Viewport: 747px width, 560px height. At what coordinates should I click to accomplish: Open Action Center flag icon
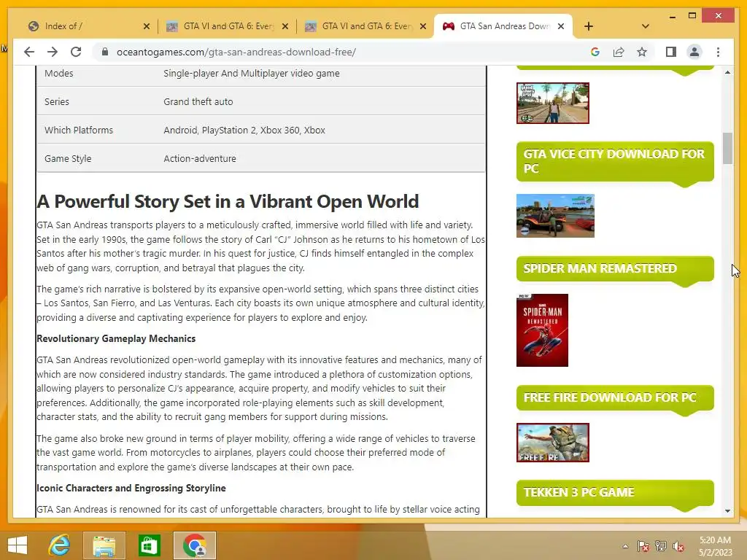pyautogui.click(x=643, y=546)
